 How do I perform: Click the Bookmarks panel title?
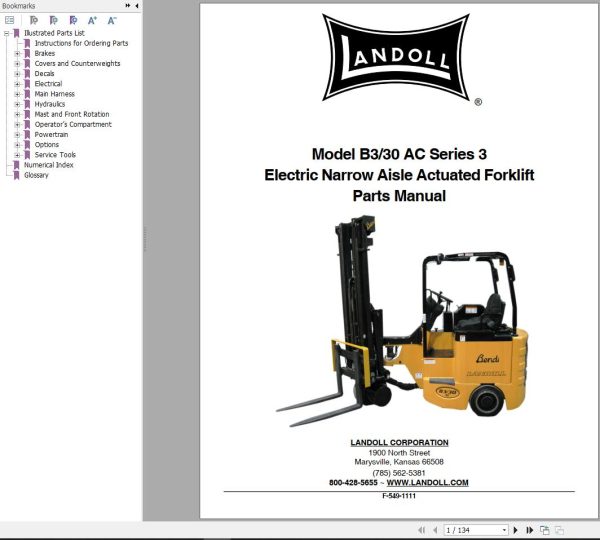18,6
